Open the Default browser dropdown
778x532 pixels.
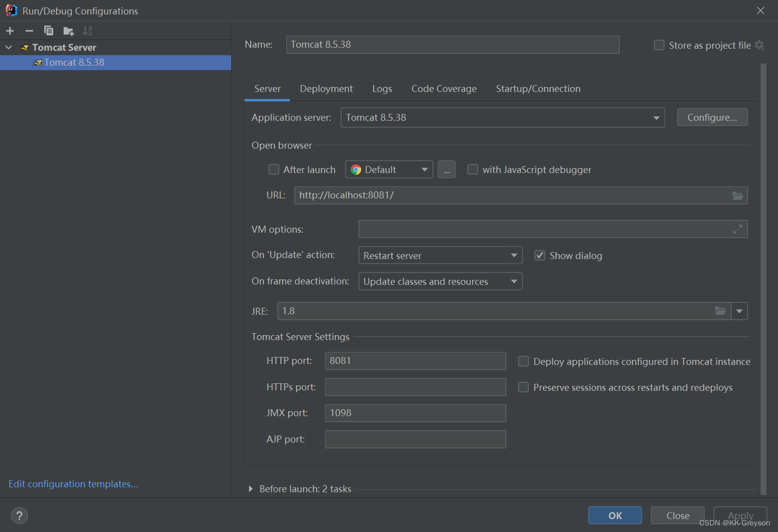[x=389, y=170]
